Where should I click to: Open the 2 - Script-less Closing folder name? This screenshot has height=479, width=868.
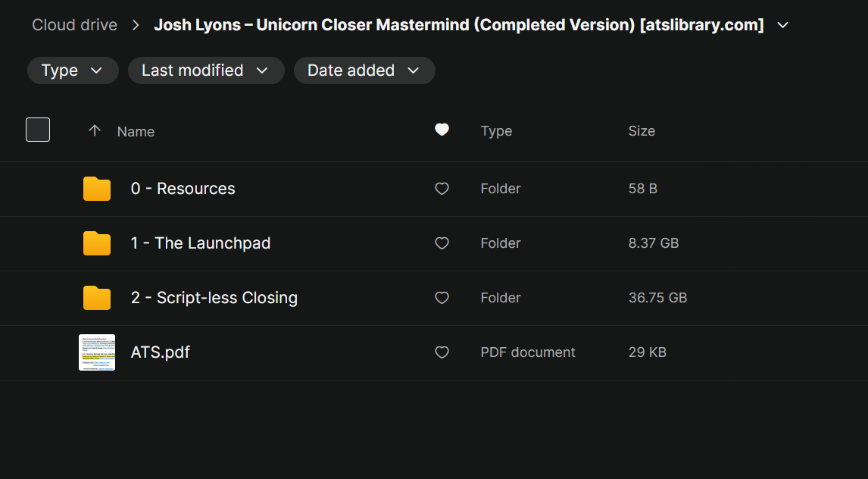click(214, 298)
